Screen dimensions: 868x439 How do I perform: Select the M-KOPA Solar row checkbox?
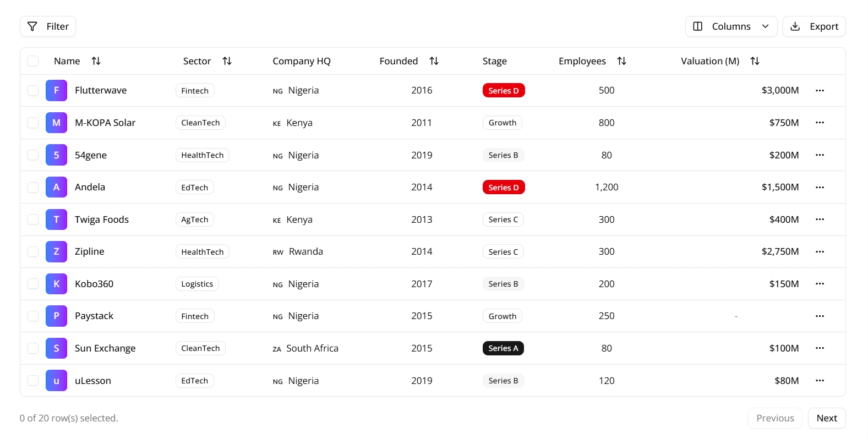[x=33, y=123]
